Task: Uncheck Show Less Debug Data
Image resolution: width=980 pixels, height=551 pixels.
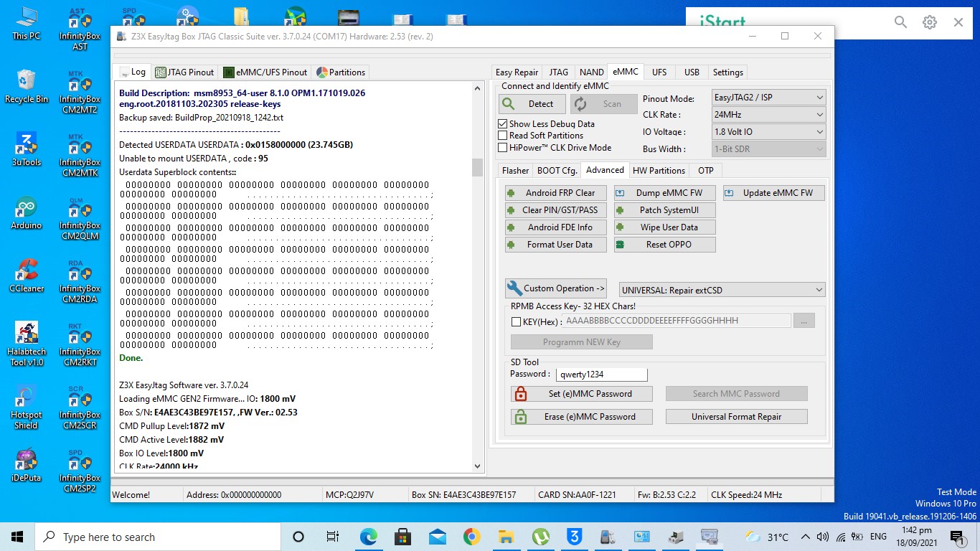Action: pos(503,123)
